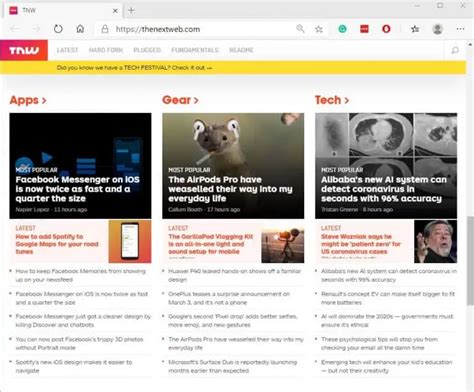Open the green circular extension icon

(342, 29)
